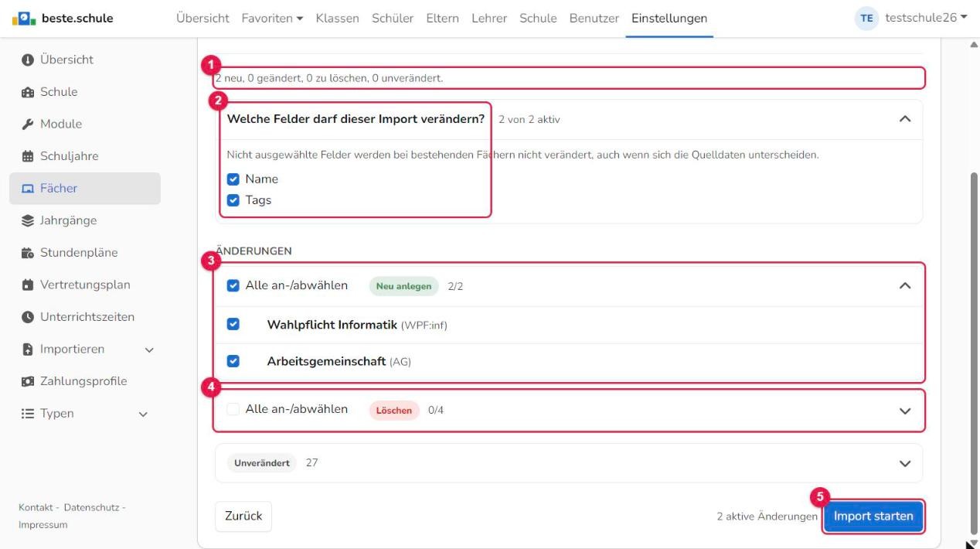Check Alle an-/abwählen for Löschen
Screen dimensions: 980x549
(x=233, y=410)
